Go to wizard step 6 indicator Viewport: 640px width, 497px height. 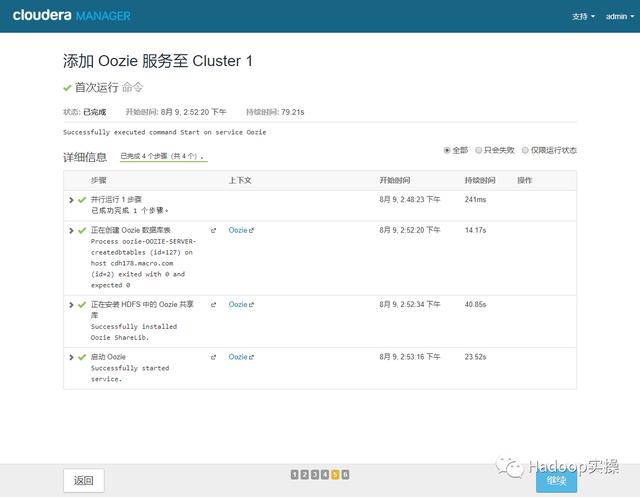coord(345,475)
